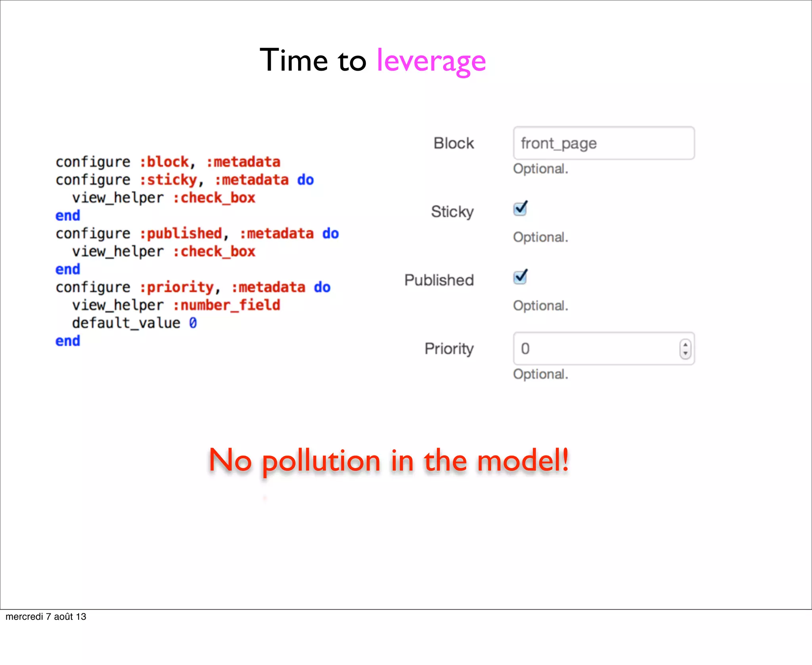Click the Published field label

tap(439, 280)
